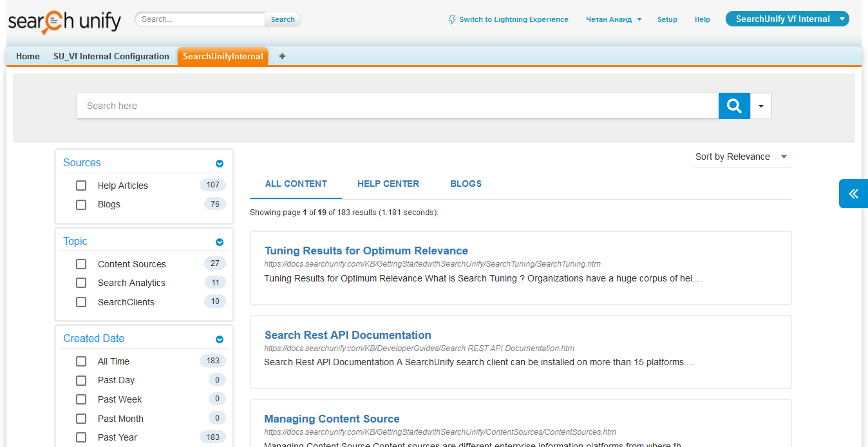868x447 pixels.
Task: Expand the SearchUnify Vf Internal app menu
Action: (842, 19)
